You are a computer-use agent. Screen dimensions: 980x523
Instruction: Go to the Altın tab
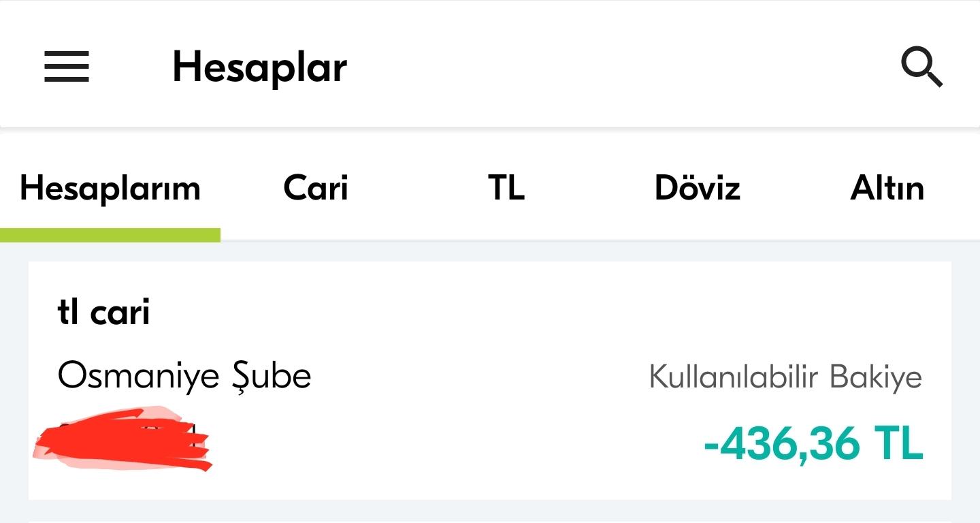[887, 188]
